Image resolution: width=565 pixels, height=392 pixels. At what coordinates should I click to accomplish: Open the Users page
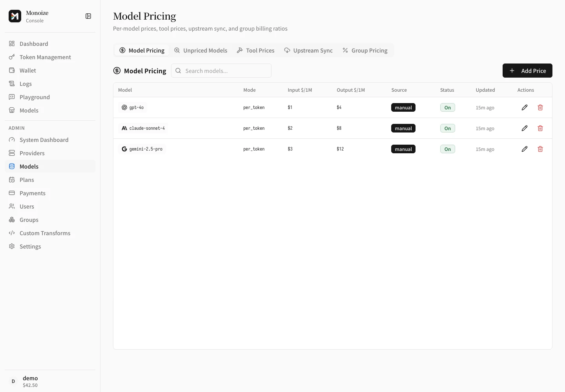(x=50, y=207)
